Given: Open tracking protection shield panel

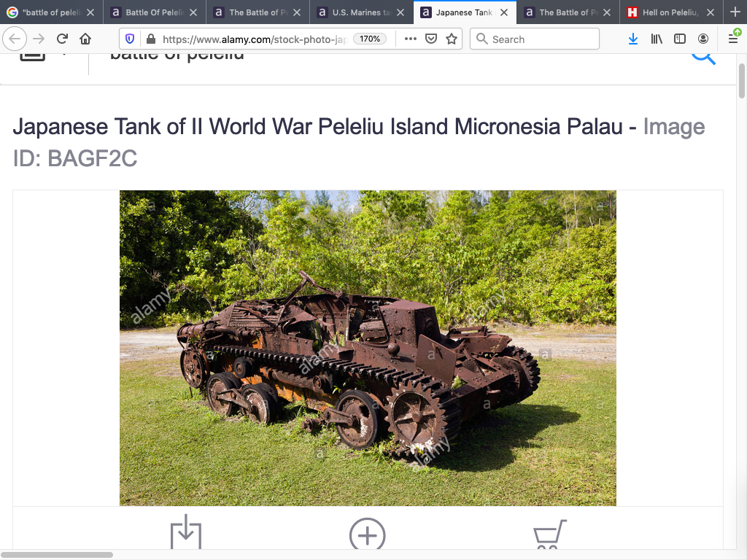Looking at the screenshot, I should (130, 39).
